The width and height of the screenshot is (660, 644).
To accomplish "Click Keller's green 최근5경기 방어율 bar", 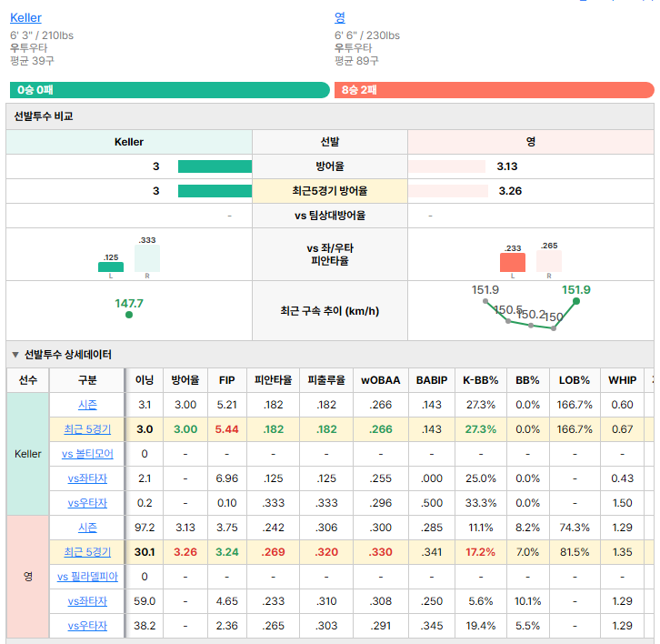I will tap(215, 191).
